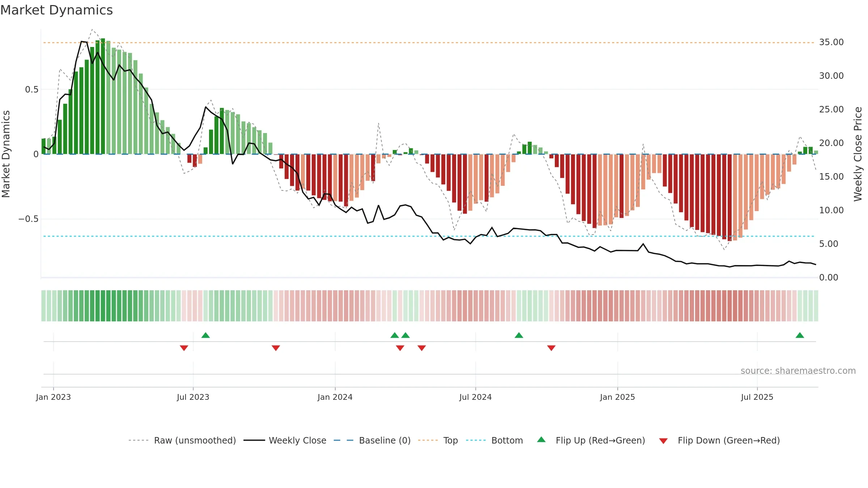Image resolution: width=868 pixels, height=488 pixels.
Task: Toggle Baseline (0) legend entry
Action: [372, 440]
